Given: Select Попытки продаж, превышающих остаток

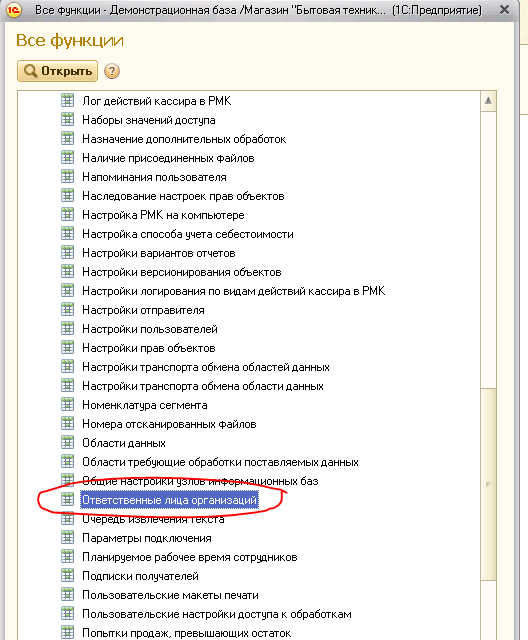Looking at the screenshot, I should click(186, 633).
